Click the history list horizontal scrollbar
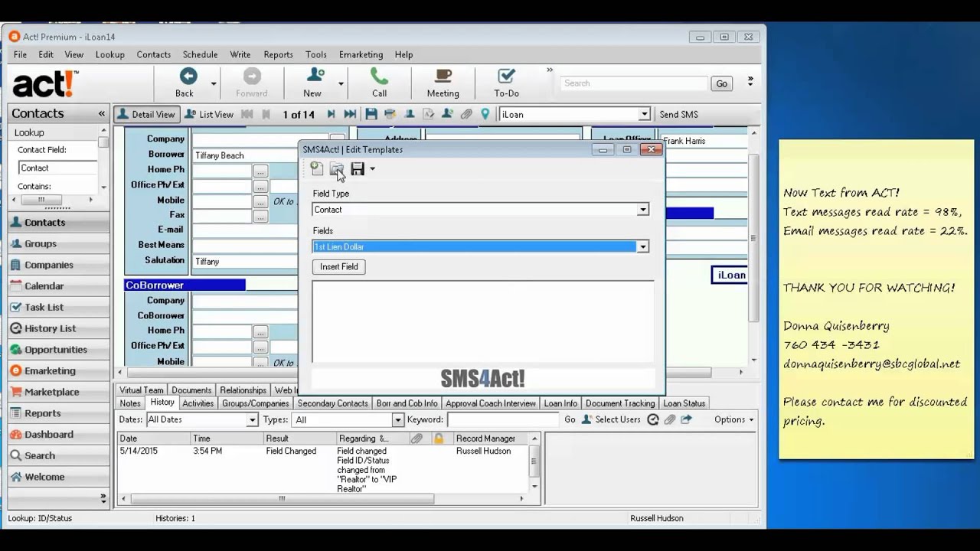 pos(282,499)
